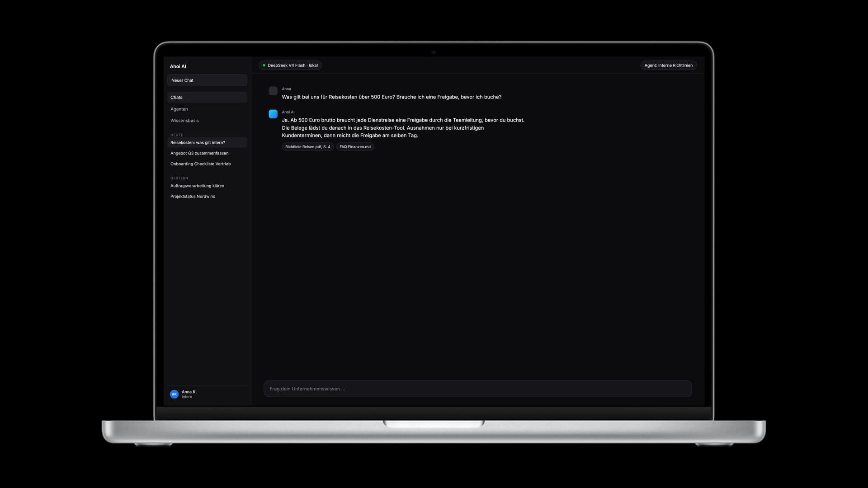
Task: Click the blue Ahoi AI avatar icon
Action: click(x=273, y=114)
